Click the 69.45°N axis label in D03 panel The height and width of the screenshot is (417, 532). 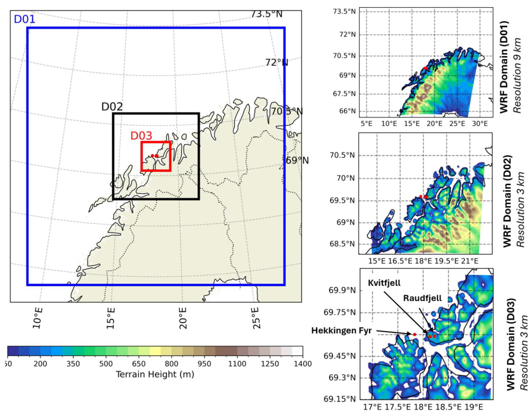pos(339,356)
